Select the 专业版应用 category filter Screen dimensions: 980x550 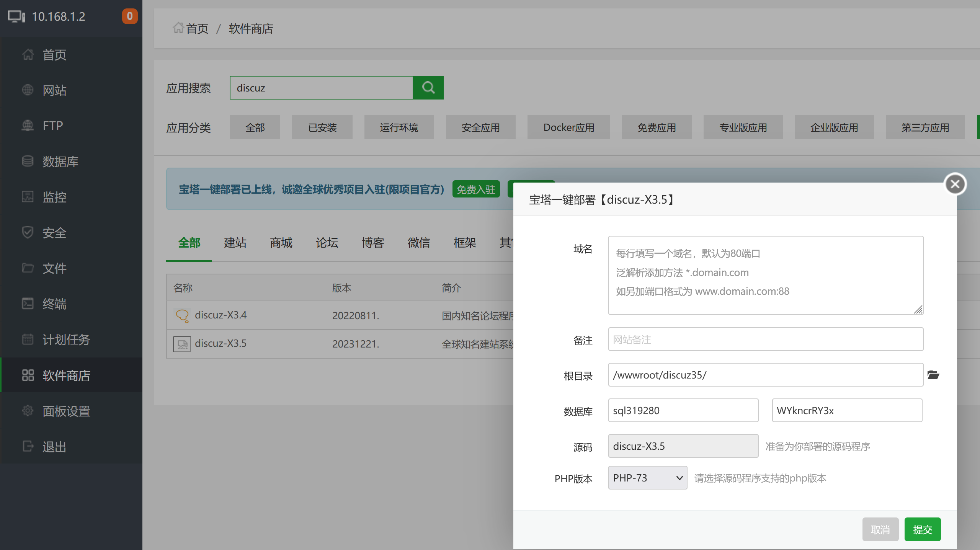coord(743,127)
